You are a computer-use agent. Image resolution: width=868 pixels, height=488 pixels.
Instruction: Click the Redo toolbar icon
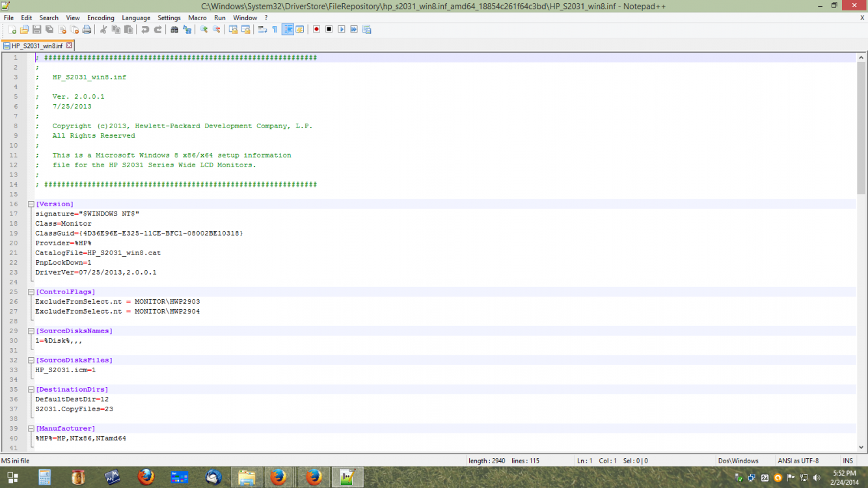pyautogui.click(x=157, y=30)
